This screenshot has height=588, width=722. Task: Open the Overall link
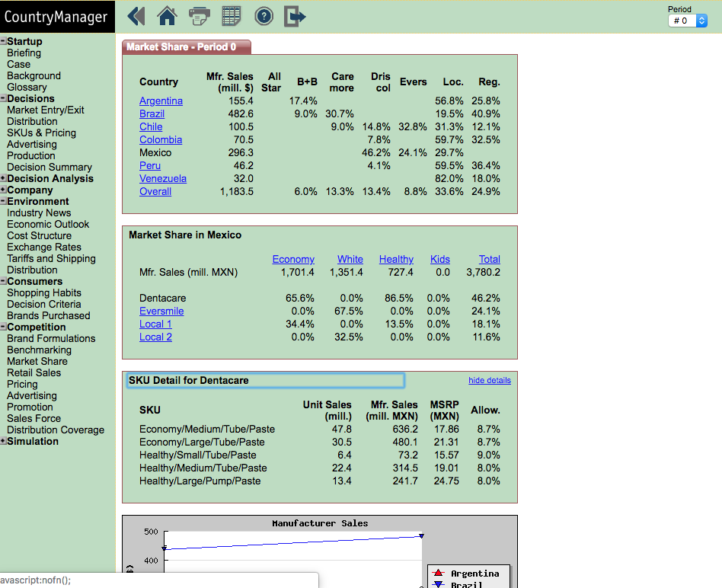point(155,191)
